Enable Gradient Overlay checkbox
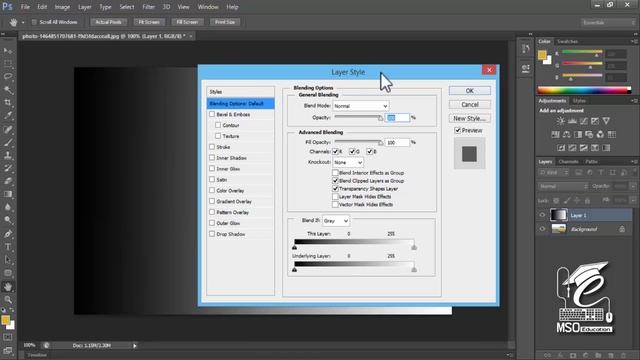Screen dimensions: 640x360 (212, 201)
